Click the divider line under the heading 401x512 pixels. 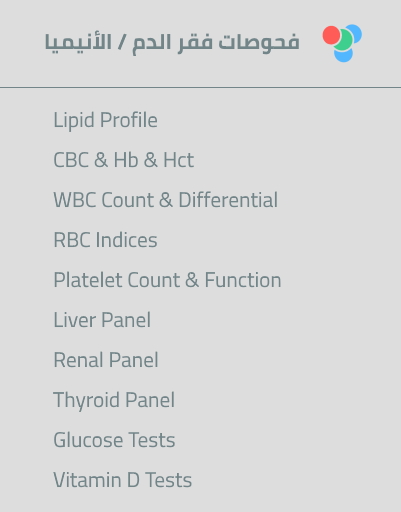(x=200, y=88)
